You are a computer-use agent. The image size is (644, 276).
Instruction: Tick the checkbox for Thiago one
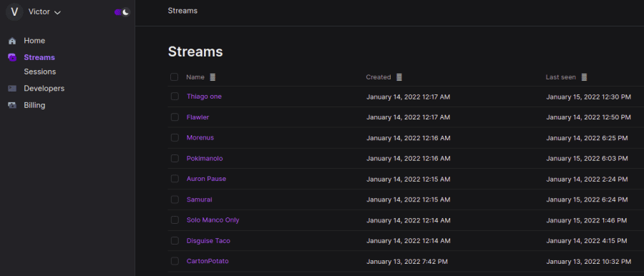(175, 97)
